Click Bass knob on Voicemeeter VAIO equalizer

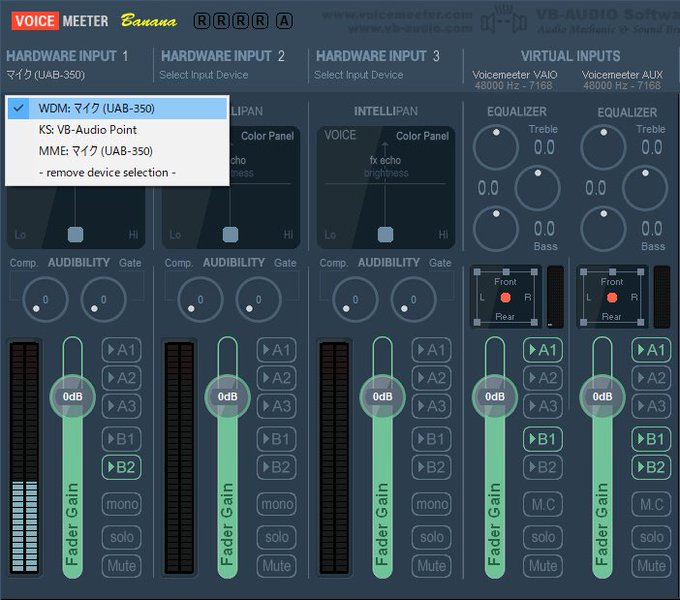click(x=496, y=229)
